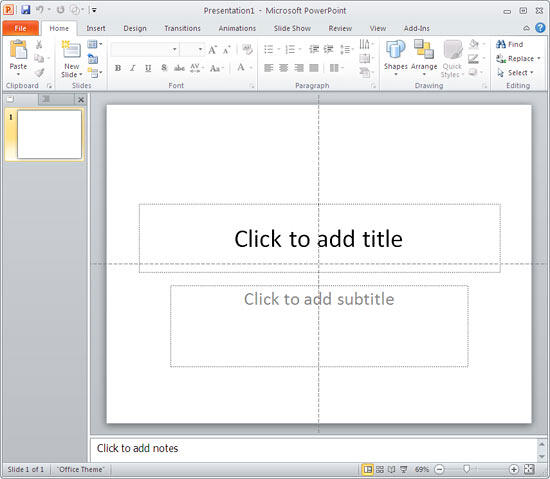Open the Character Spacing AV dropdown
Screen dimensions: 550x479
coord(197,68)
